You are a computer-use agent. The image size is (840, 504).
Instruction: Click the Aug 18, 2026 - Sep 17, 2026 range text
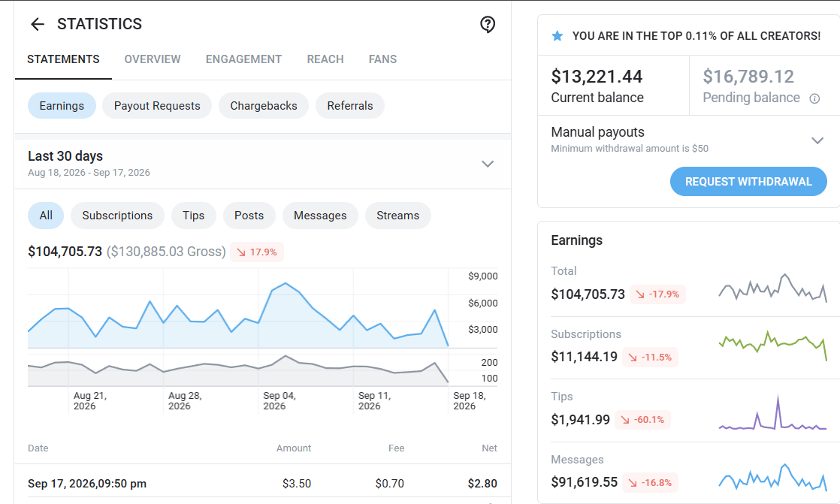89,173
